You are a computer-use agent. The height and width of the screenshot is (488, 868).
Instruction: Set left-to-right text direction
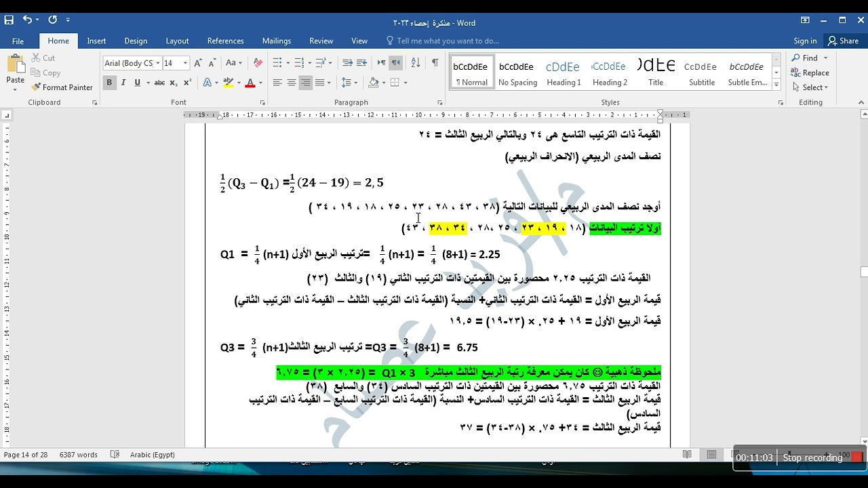382,63
